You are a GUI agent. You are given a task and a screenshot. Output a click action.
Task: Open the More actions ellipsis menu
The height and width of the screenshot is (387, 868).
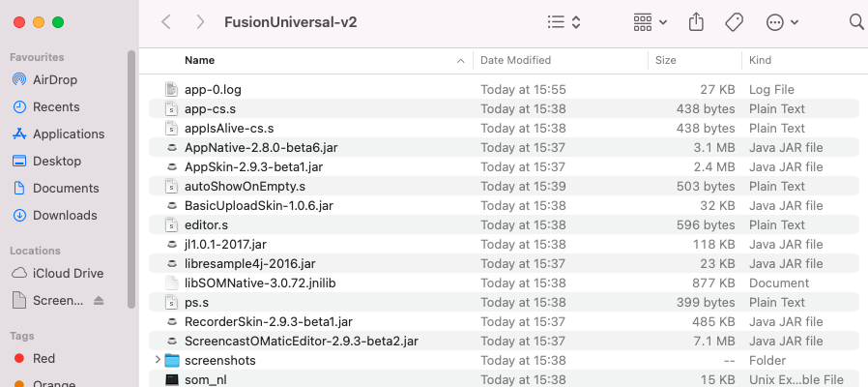tap(781, 21)
